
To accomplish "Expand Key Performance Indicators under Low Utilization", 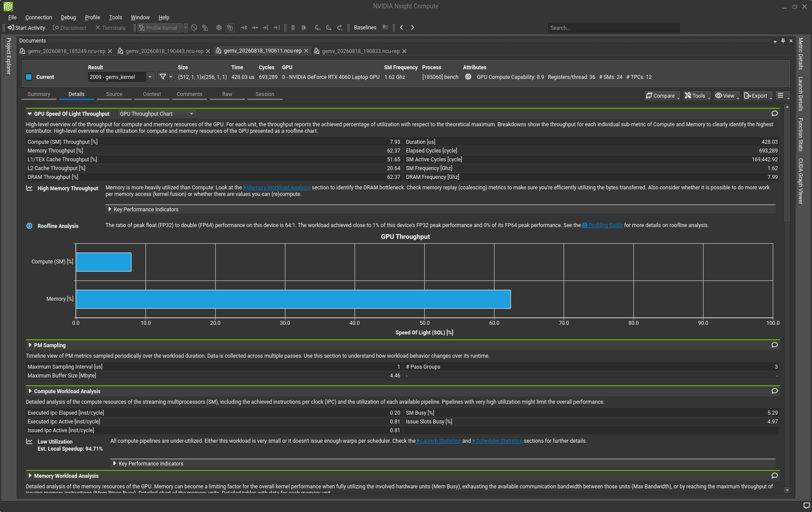I will point(114,463).
